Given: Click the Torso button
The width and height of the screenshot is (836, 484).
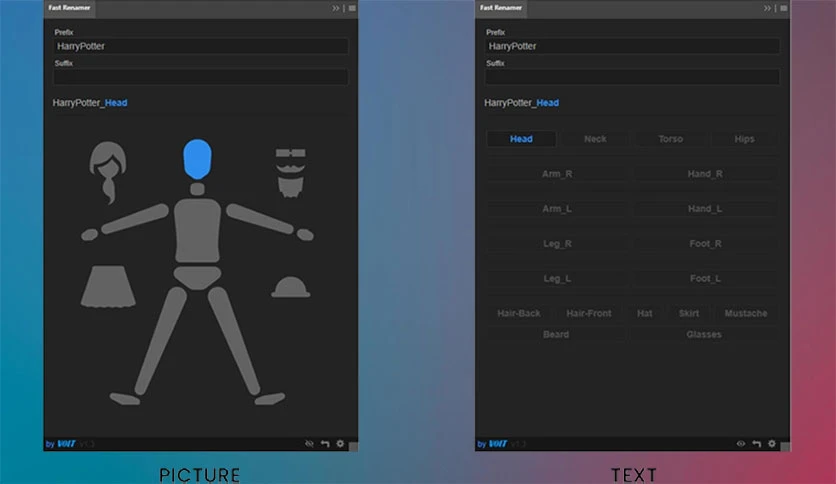Looking at the screenshot, I should (670, 139).
